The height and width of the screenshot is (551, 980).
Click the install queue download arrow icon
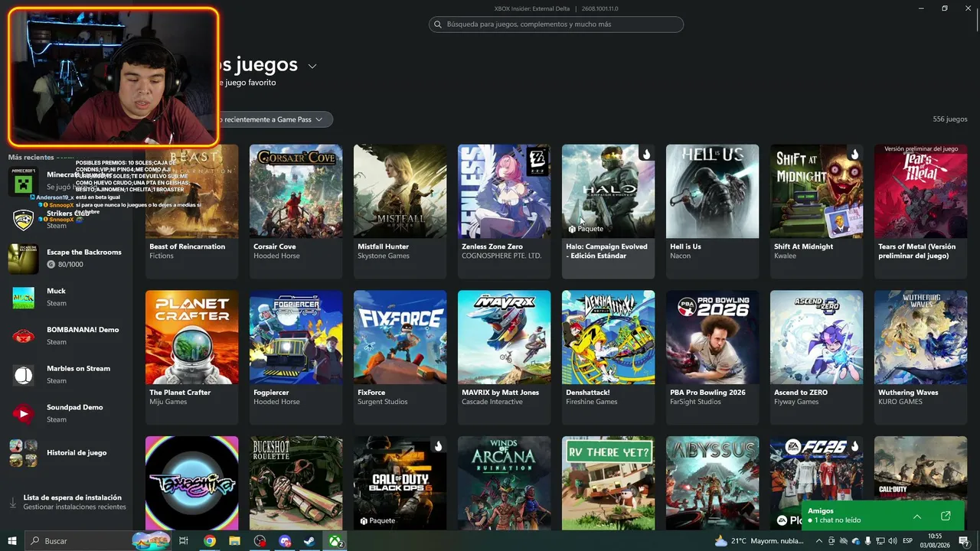(x=12, y=503)
